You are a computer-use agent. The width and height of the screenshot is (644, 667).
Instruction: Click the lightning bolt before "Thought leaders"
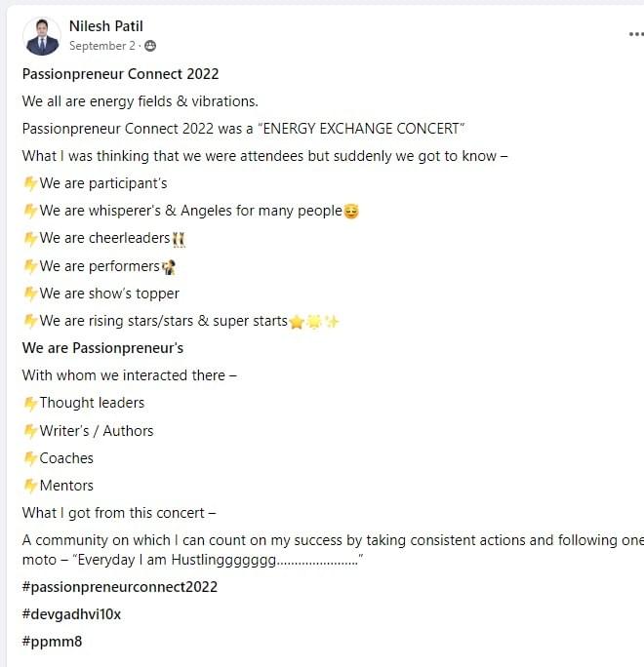tap(30, 403)
